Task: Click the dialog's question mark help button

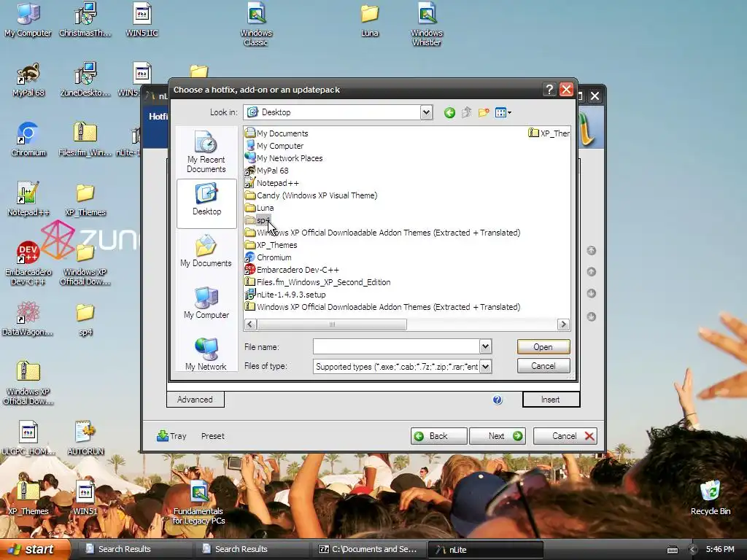Action: 549,90
